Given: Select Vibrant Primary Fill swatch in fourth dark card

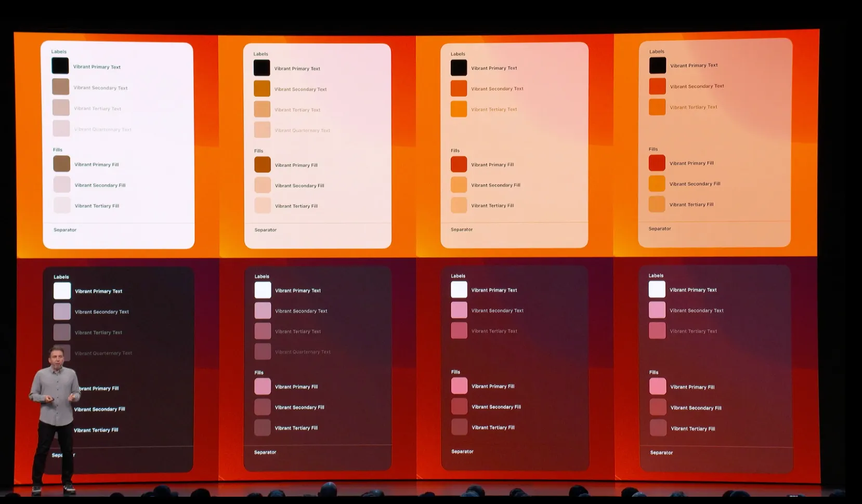Looking at the screenshot, I should pos(658,387).
